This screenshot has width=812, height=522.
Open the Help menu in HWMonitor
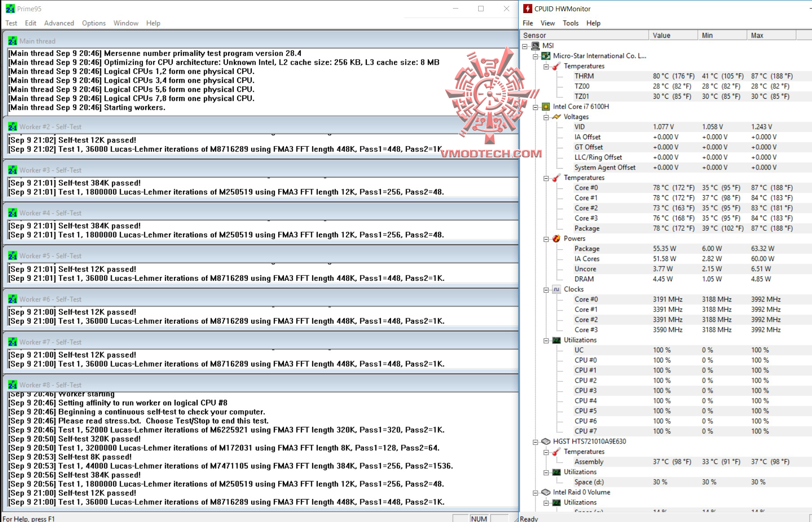pos(593,23)
